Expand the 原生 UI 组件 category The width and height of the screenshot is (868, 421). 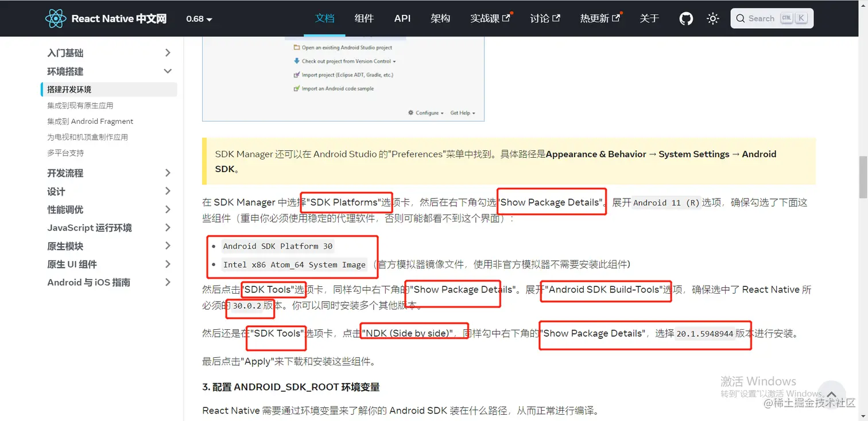coord(109,264)
